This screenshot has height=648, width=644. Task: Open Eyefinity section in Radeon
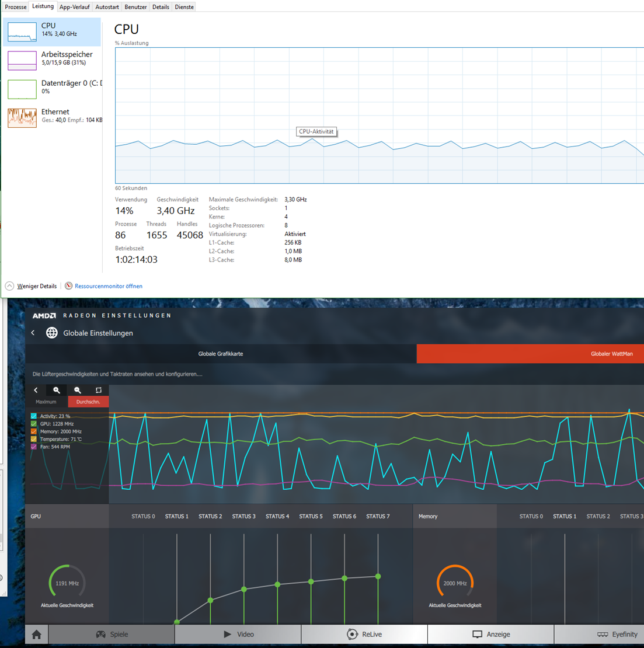600,635
